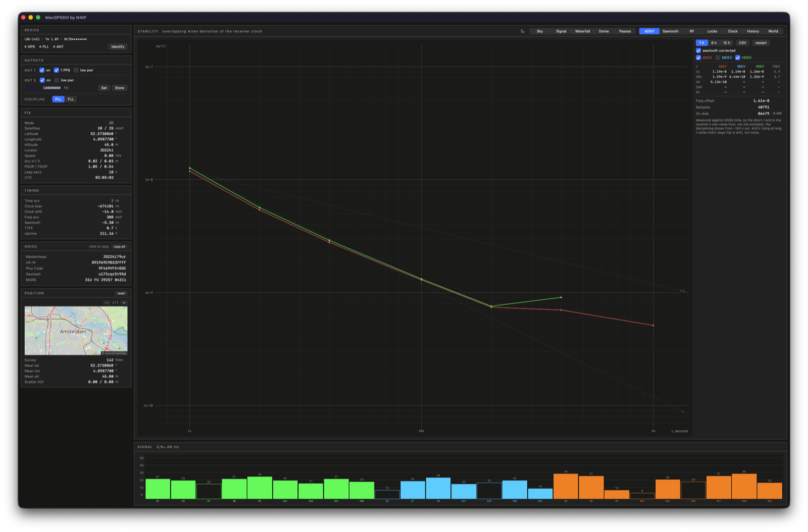Click the Freq offset value 1.61e-8
Screen dimensions: 808x532
pos(762,101)
